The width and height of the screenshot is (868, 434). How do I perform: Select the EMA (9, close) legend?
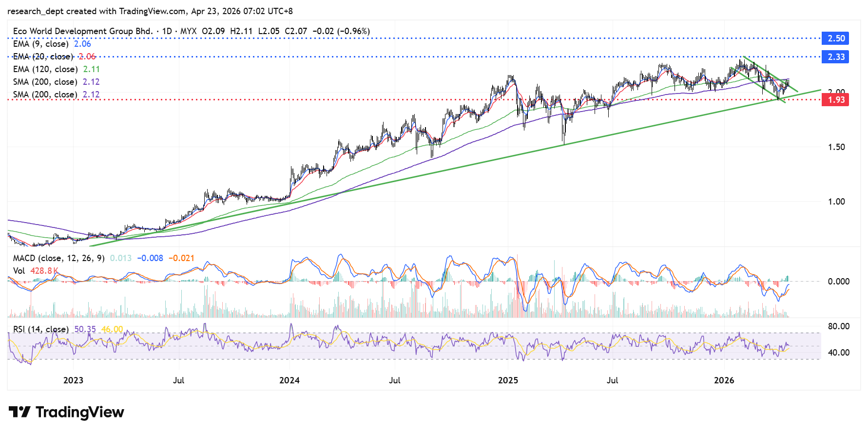coord(41,44)
